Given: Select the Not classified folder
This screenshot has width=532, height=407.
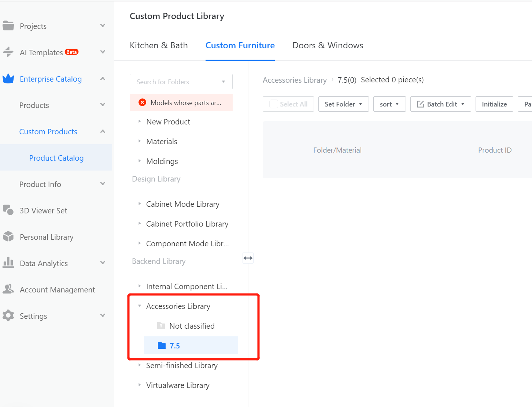Looking at the screenshot, I should point(192,326).
